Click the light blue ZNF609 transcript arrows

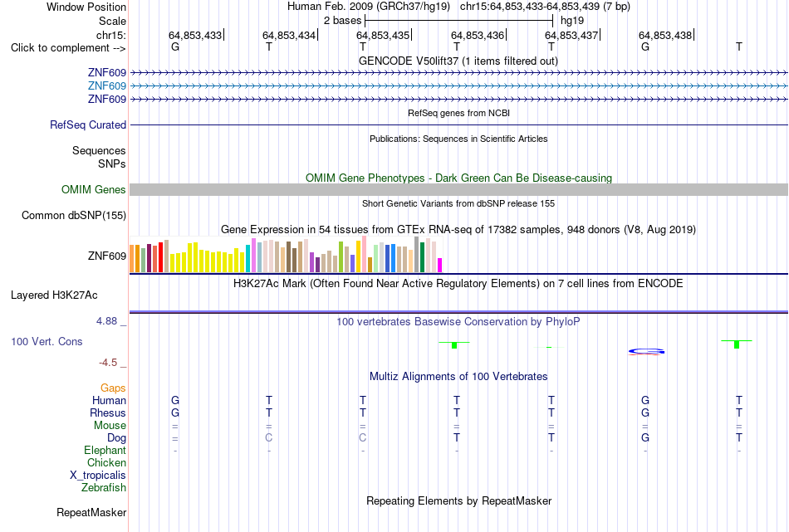tap(459, 86)
